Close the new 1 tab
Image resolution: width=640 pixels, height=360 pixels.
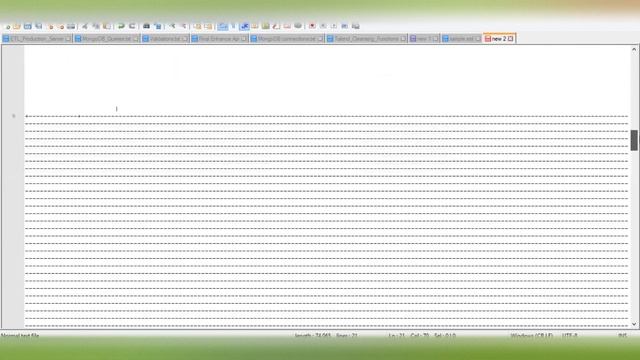coord(435,39)
